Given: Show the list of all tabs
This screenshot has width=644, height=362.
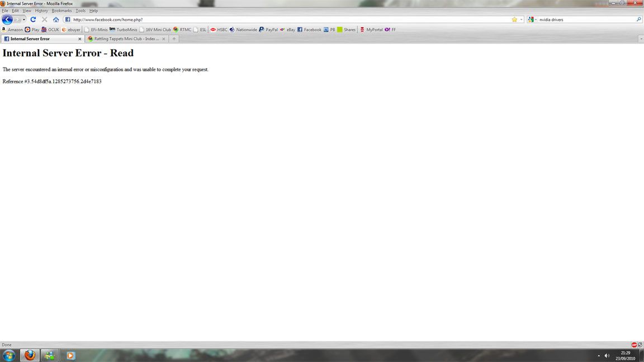Looking at the screenshot, I should click(641, 39).
